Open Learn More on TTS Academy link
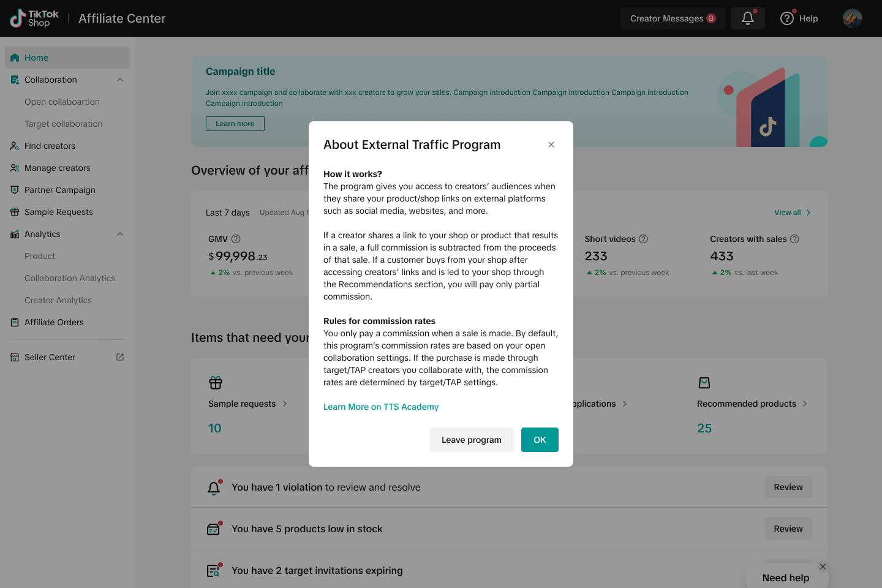The image size is (882, 588). pyautogui.click(x=381, y=407)
